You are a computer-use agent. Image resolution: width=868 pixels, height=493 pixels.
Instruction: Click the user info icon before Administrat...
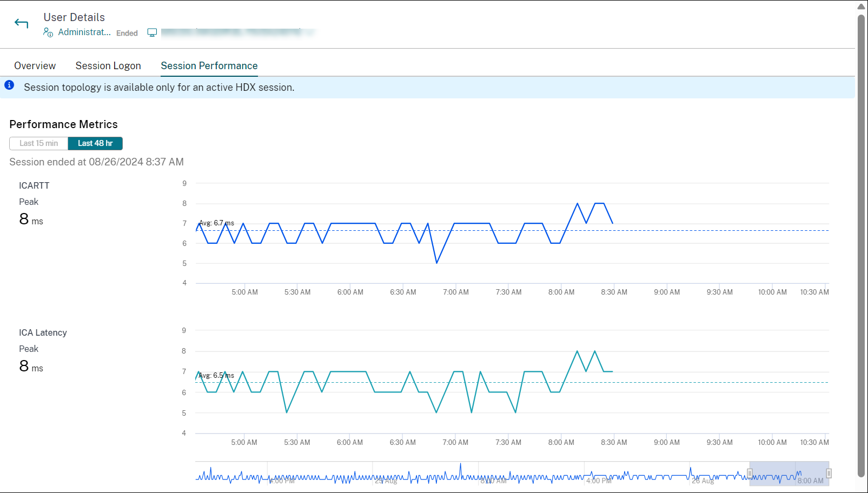tap(48, 32)
